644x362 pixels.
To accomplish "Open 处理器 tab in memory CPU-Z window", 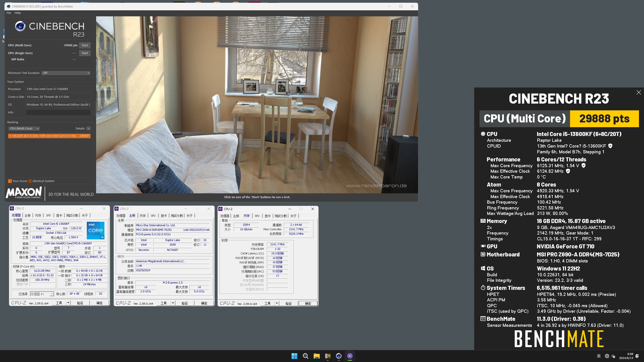I will [x=225, y=216].
